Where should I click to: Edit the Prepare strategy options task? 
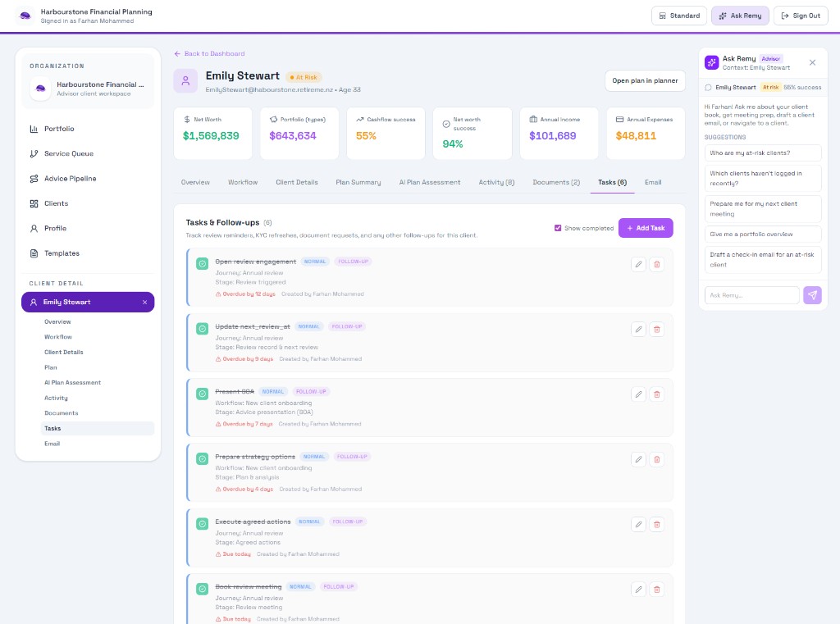638,459
